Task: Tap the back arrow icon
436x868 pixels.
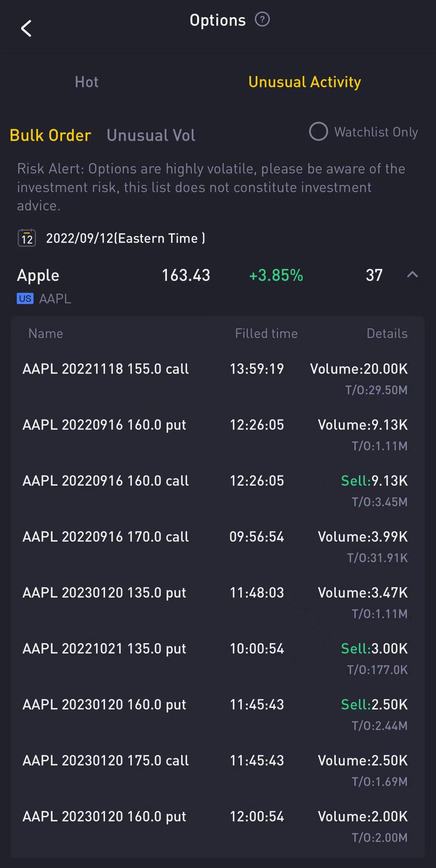Action: 26,29
